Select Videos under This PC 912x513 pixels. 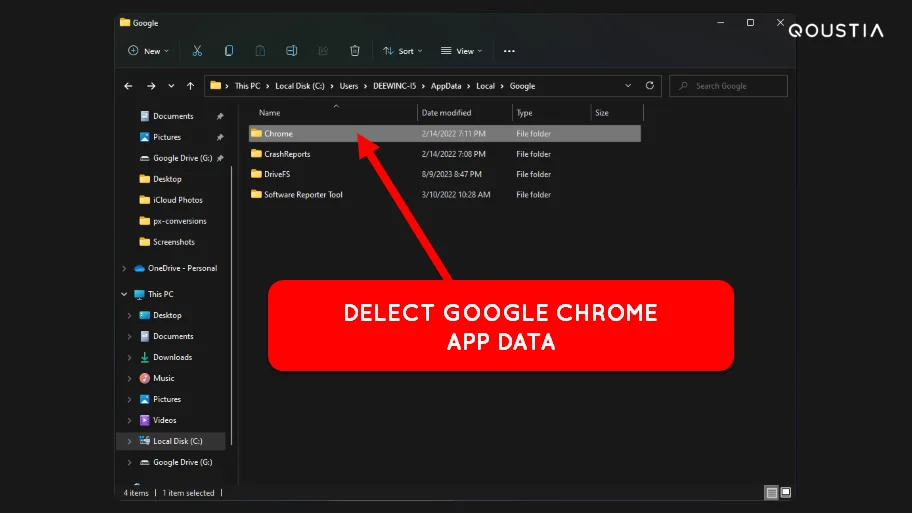[165, 420]
